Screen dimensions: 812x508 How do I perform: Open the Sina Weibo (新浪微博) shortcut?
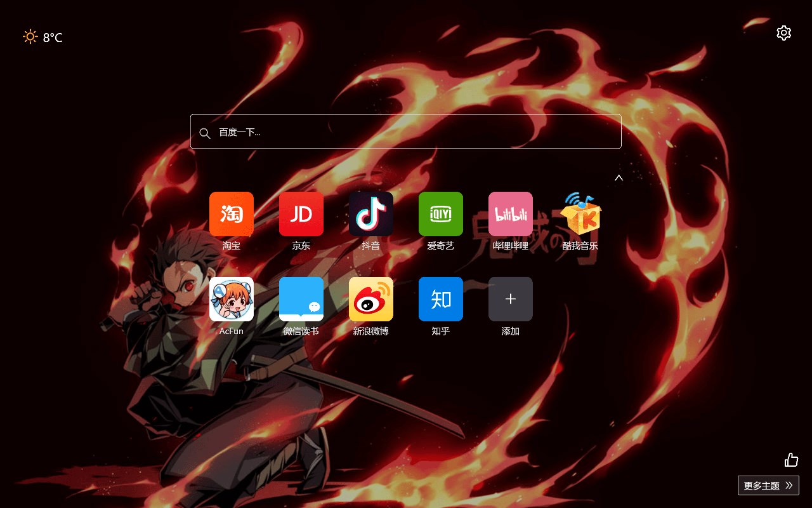point(371,299)
